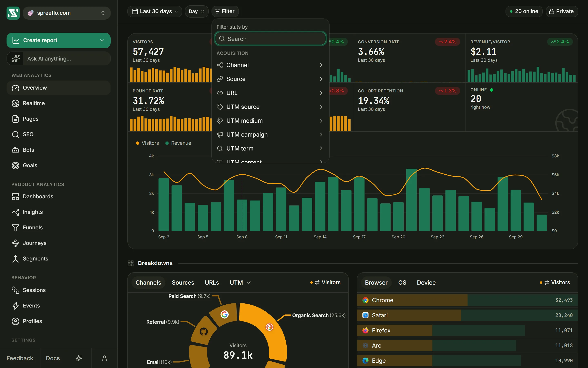Click the Filter button
This screenshot has width=588, height=368.
point(225,11)
